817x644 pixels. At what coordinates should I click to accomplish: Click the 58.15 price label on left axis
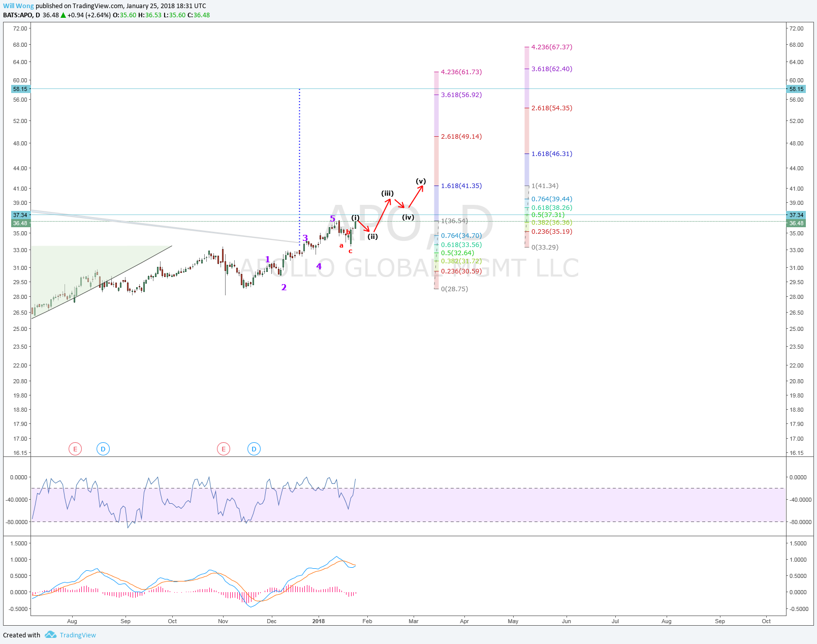click(20, 89)
